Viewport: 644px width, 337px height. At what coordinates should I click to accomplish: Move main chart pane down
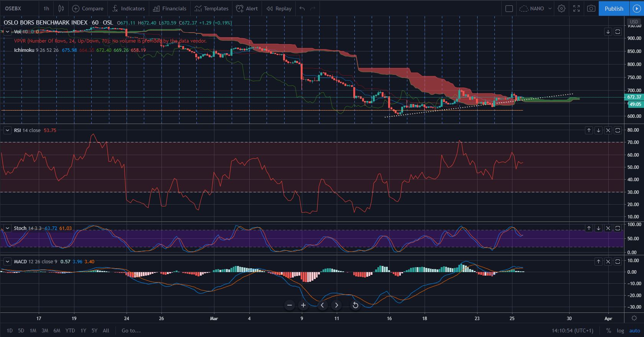click(x=608, y=32)
